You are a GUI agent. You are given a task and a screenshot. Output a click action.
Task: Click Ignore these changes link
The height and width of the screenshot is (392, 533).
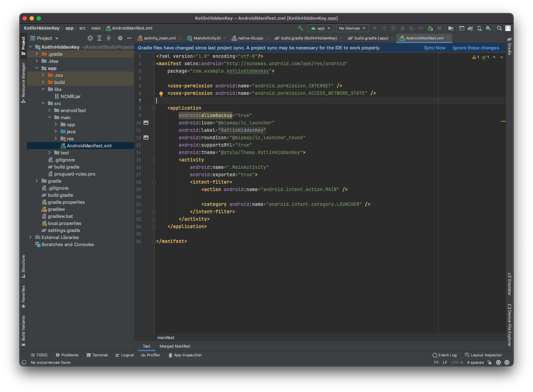pyautogui.click(x=476, y=48)
